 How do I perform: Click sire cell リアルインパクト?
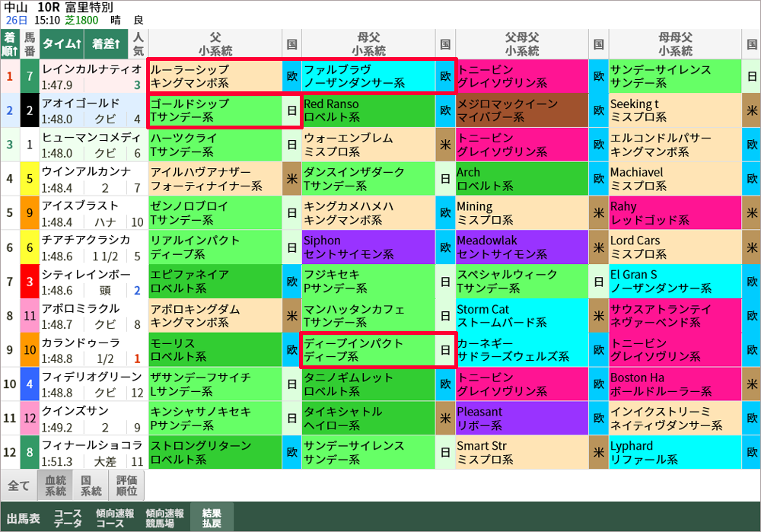tap(215, 247)
